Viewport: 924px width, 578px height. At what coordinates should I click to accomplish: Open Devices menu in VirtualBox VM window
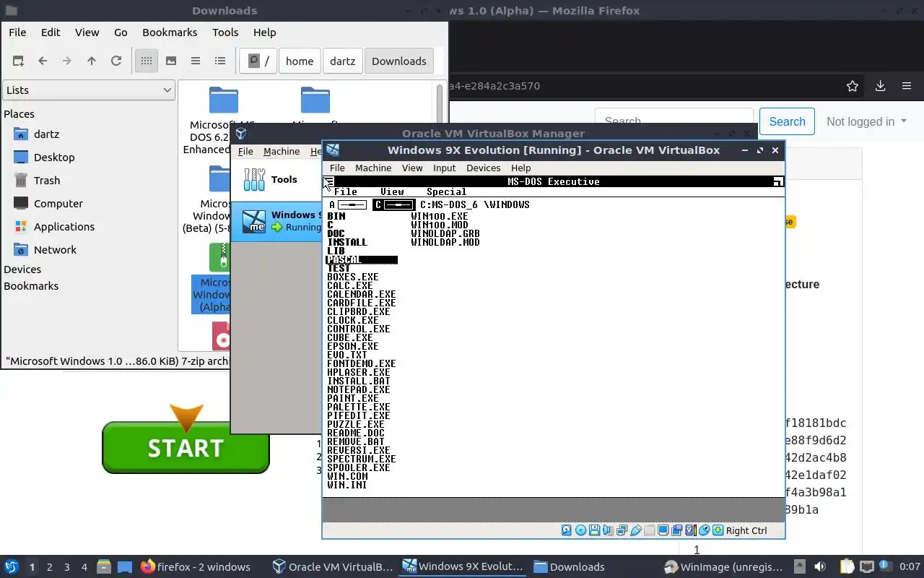(x=484, y=168)
